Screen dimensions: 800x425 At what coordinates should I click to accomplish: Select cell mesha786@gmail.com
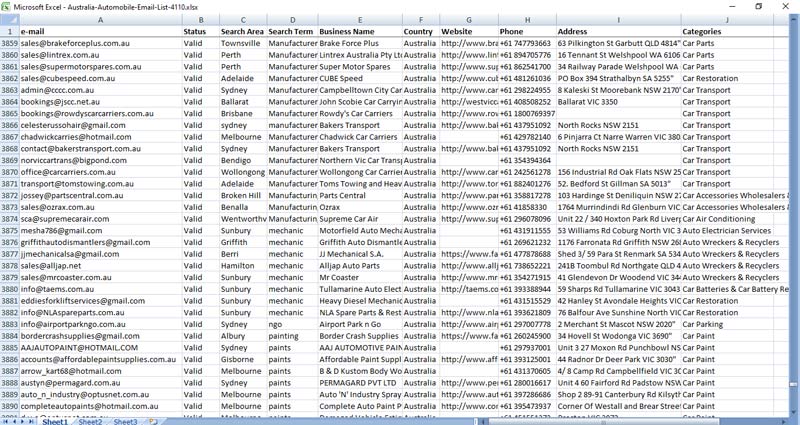click(x=101, y=231)
